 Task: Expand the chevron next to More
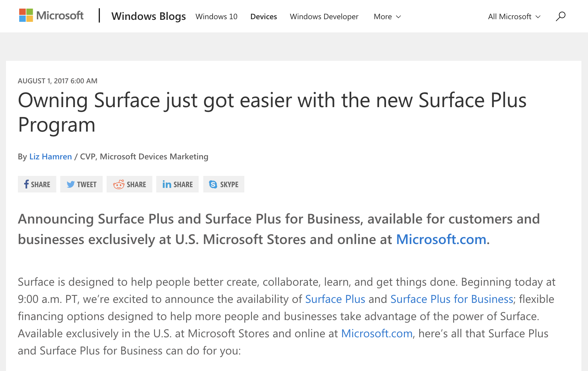click(x=398, y=17)
